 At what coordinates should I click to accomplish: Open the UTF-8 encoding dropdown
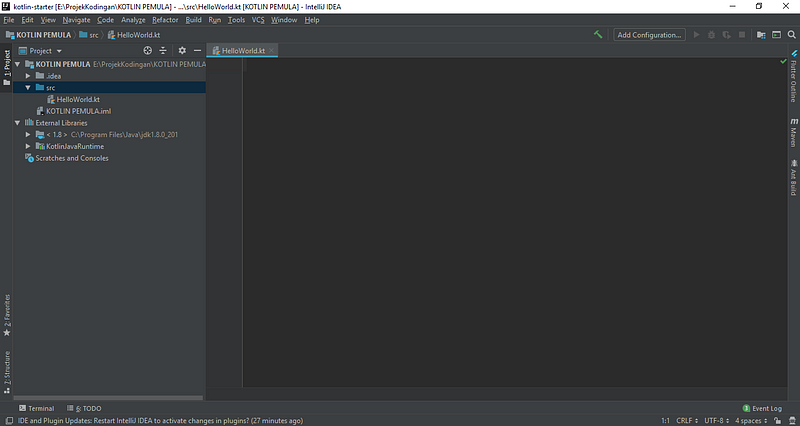coord(716,421)
